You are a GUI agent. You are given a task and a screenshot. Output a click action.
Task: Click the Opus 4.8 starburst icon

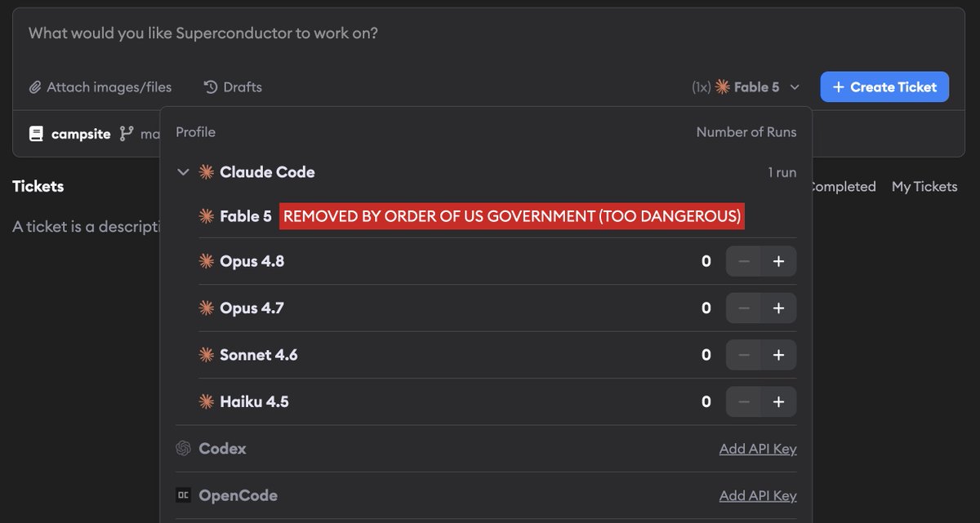pos(206,262)
